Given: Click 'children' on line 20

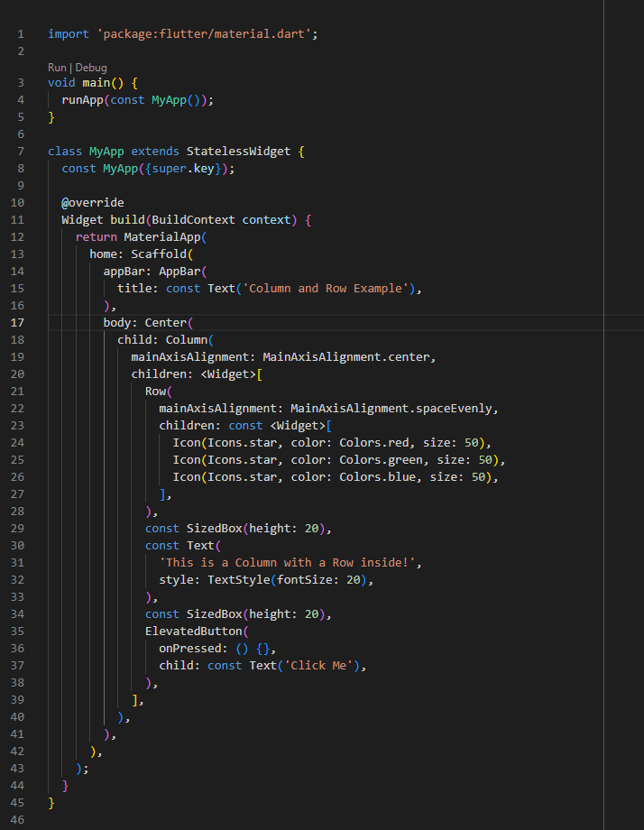Looking at the screenshot, I should pos(159,373).
